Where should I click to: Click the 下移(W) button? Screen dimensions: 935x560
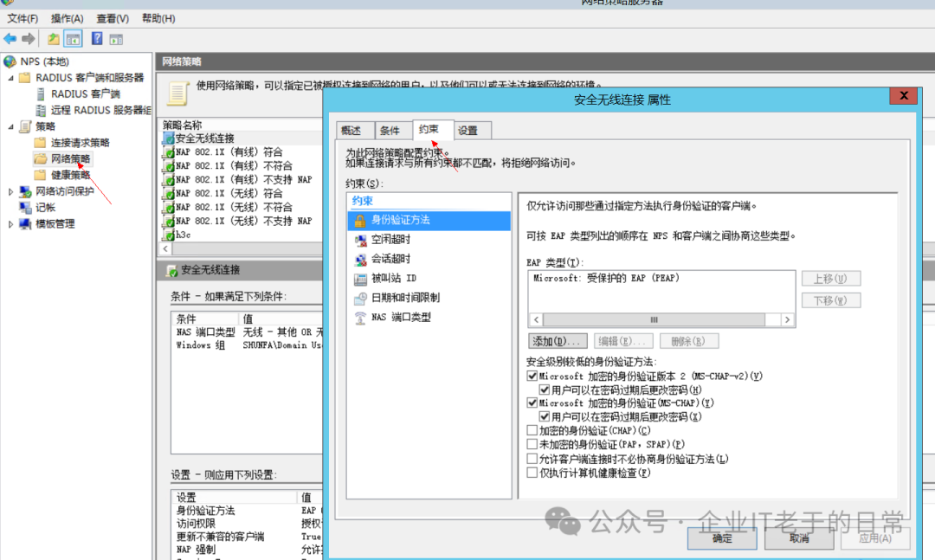830,300
